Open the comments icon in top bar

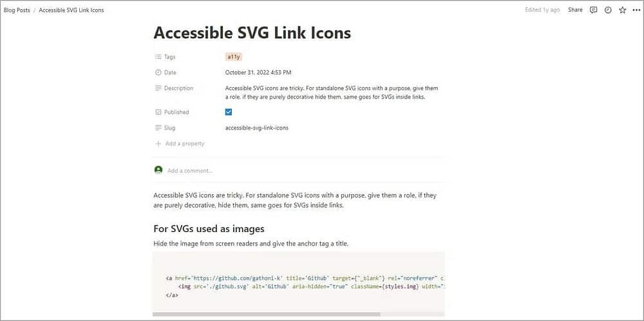[593, 10]
